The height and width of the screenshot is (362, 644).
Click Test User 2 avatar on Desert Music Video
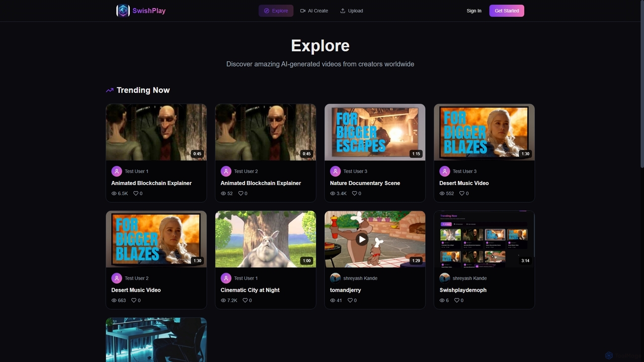117,278
